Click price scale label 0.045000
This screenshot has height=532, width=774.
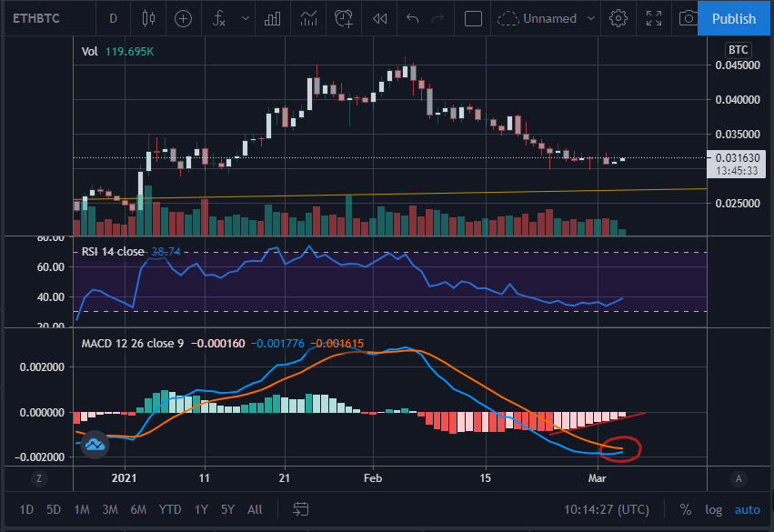738,65
